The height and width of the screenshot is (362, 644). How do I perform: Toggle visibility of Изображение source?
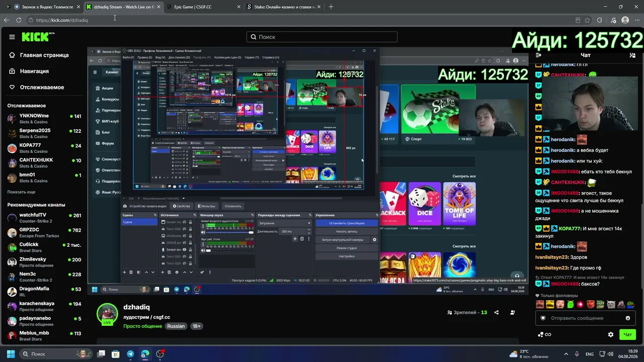[185, 235]
